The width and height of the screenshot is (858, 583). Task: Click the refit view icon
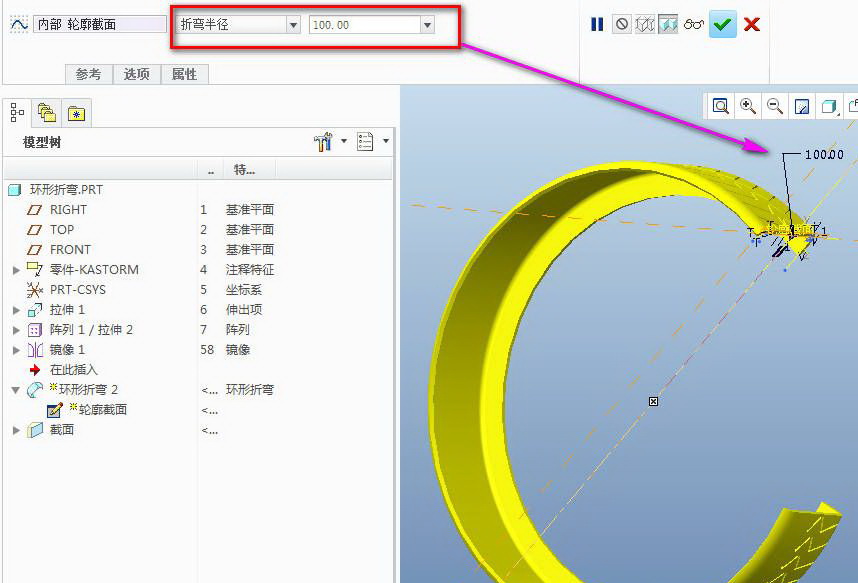pyautogui.click(x=720, y=106)
